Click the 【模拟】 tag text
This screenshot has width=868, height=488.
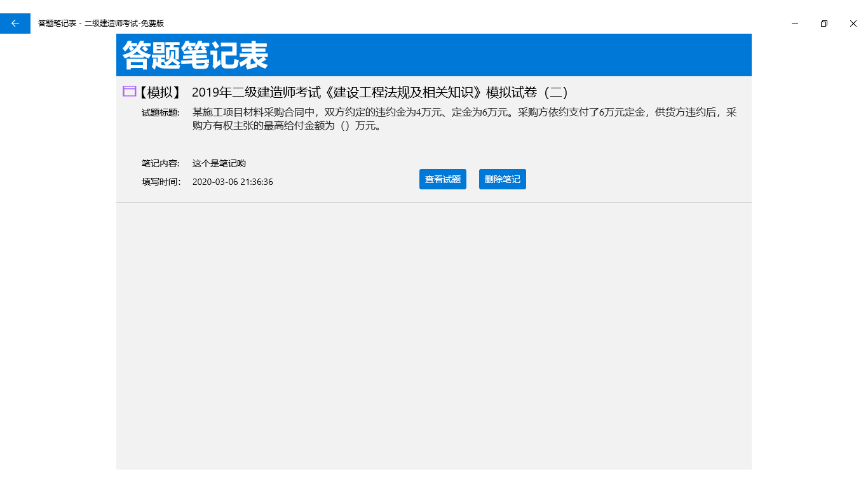coord(159,92)
